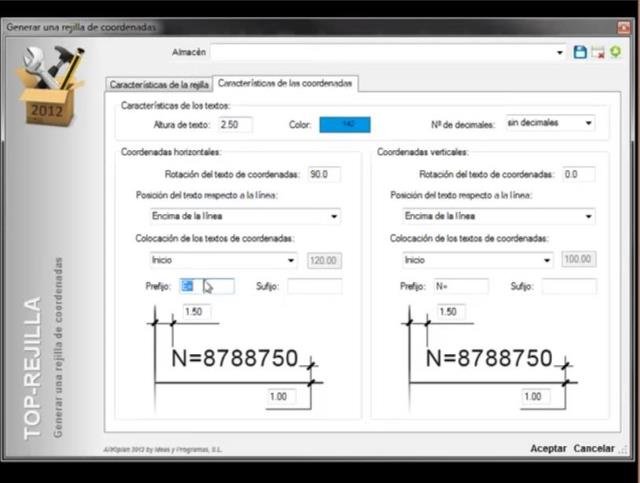Select Características de las coordenadas tab

[285, 83]
